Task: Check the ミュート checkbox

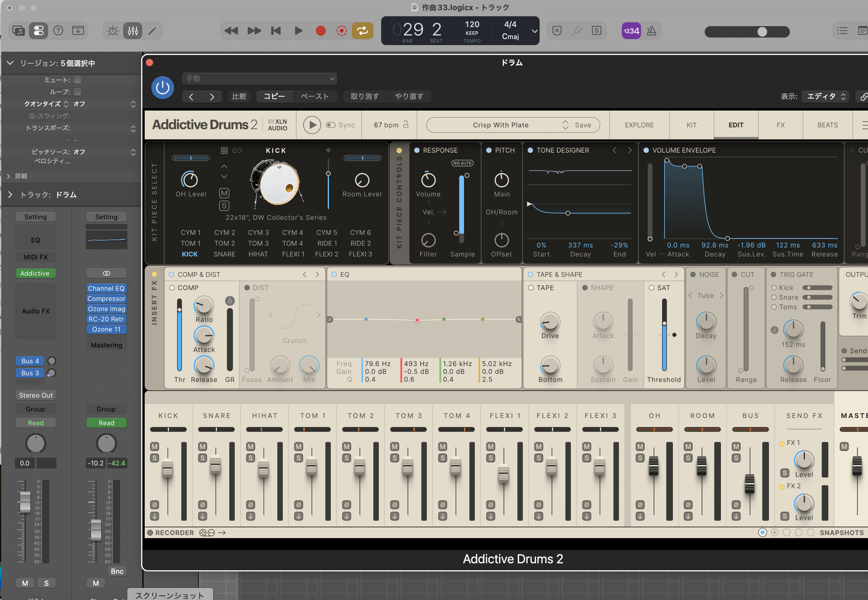Action: (x=78, y=80)
